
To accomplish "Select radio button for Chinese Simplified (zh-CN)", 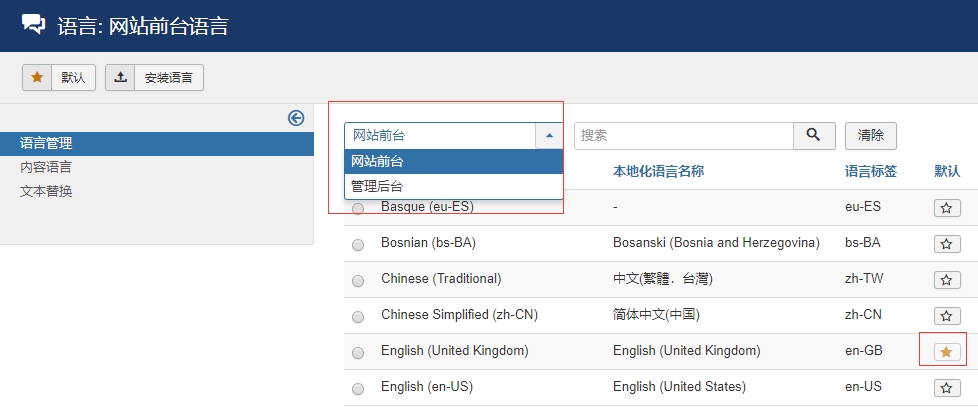I will tap(358, 316).
